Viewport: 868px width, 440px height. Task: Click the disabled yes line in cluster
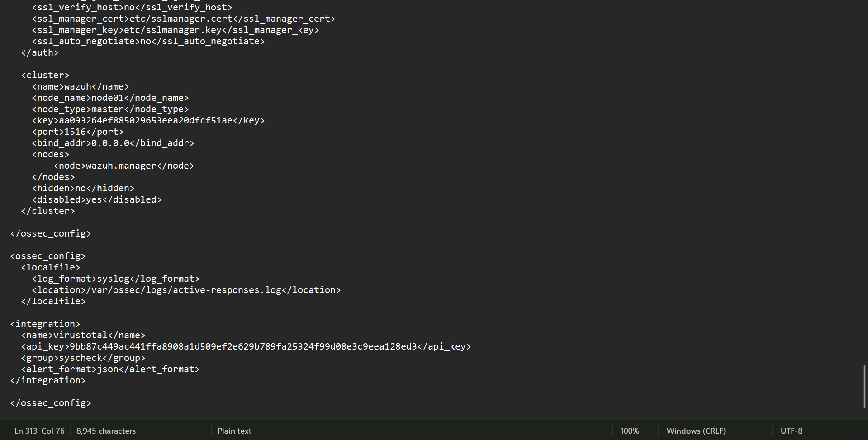(x=96, y=200)
